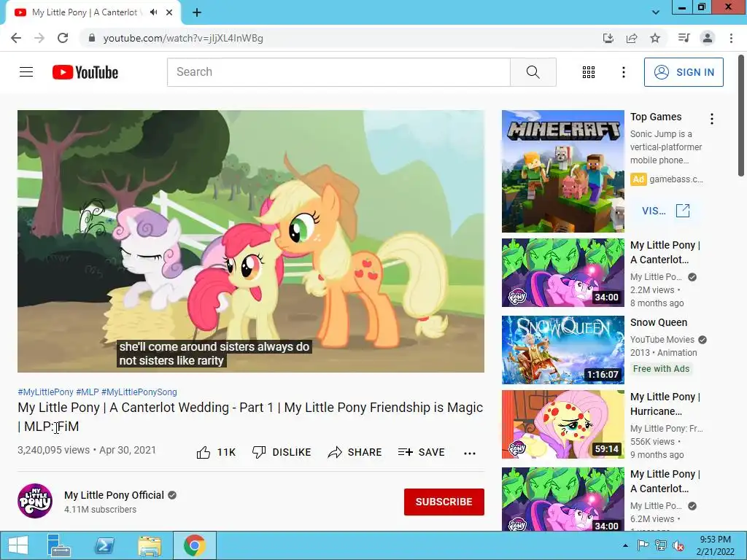Open the Minecraft Top Games ad thumbnail
The image size is (747, 560).
tap(562, 171)
